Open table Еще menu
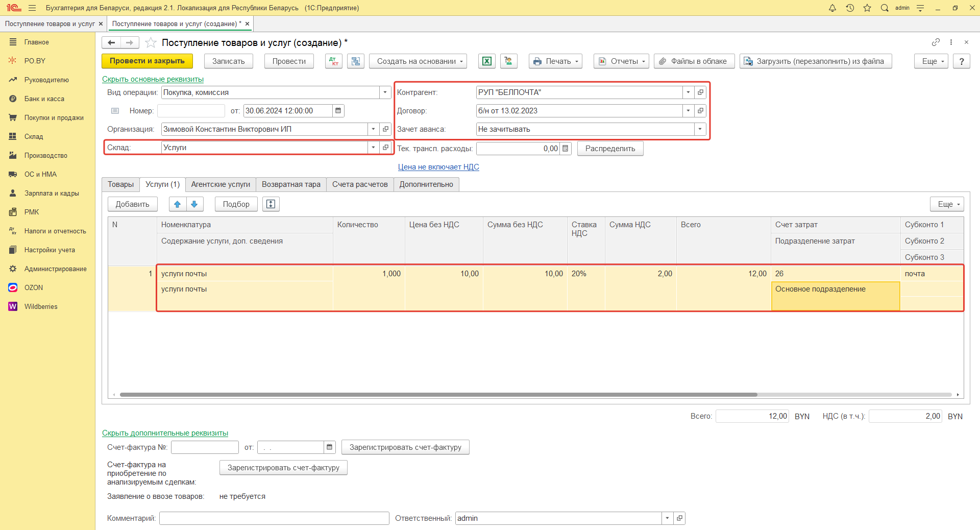The height and width of the screenshot is (530, 980). (x=947, y=204)
